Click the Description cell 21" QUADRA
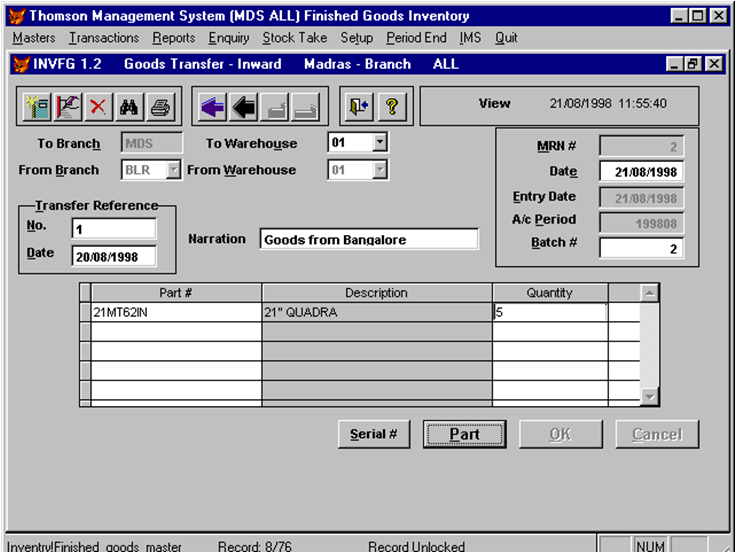Viewport: 736px width, 553px height. (377, 312)
